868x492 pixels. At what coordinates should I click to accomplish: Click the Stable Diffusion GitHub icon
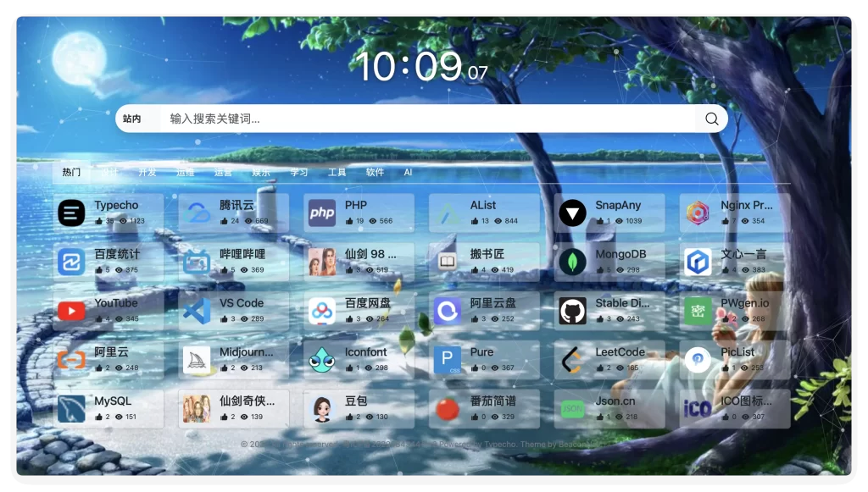pyautogui.click(x=572, y=311)
